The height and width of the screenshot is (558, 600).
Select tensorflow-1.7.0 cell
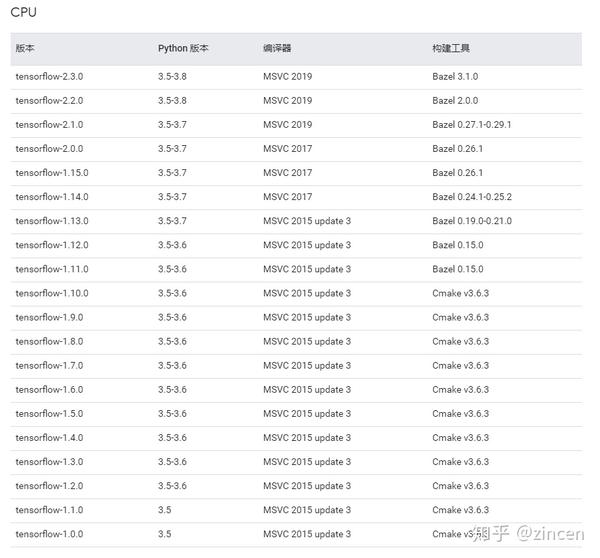click(49, 366)
